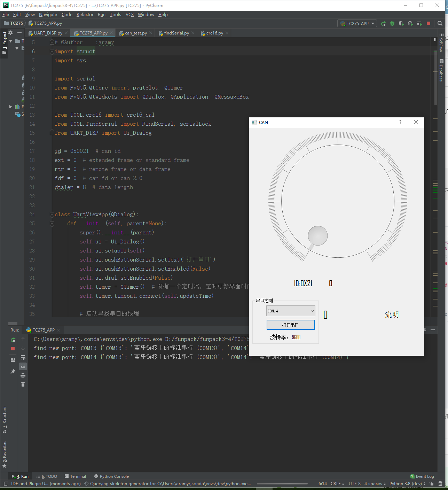Print the Run console output
448x490 pixels.
23,375
